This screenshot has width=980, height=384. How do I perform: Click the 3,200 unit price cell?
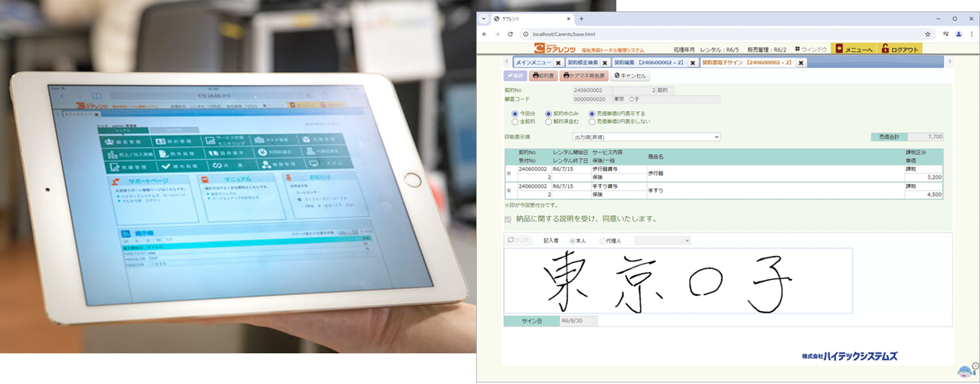[x=923, y=177]
